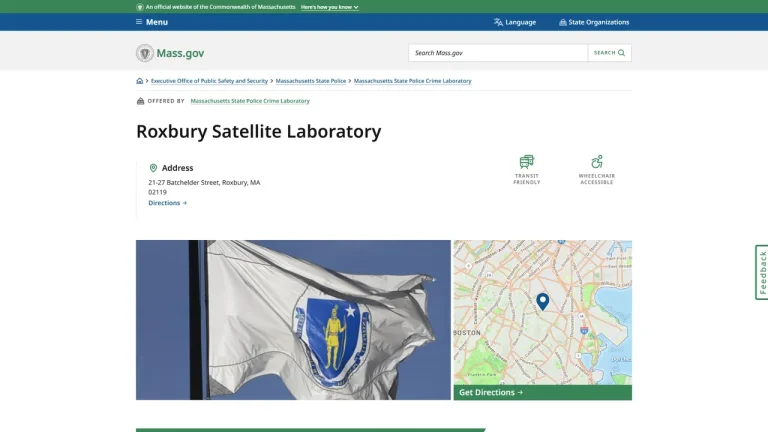Open Massachusetts State Police Crime Laboratory breadcrumb
The height and width of the screenshot is (432, 768).
click(412, 81)
